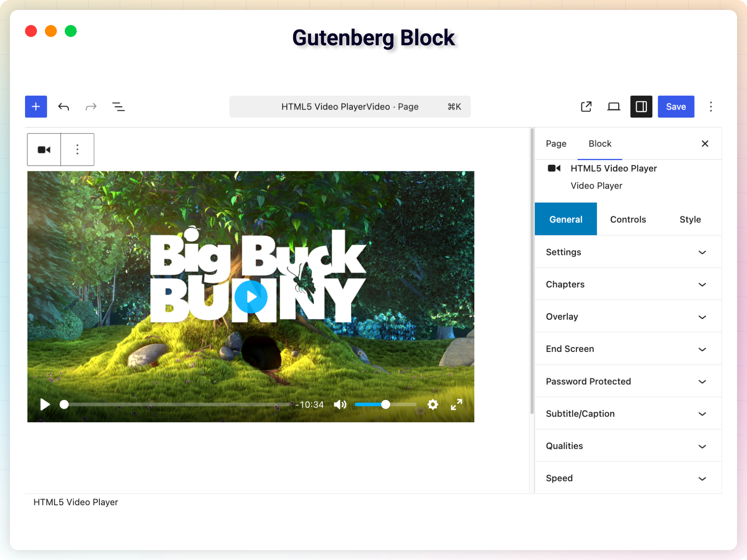Toggle the settings sidebar panel
The height and width of the screenshot is (560, 747).
click(641, 106)
